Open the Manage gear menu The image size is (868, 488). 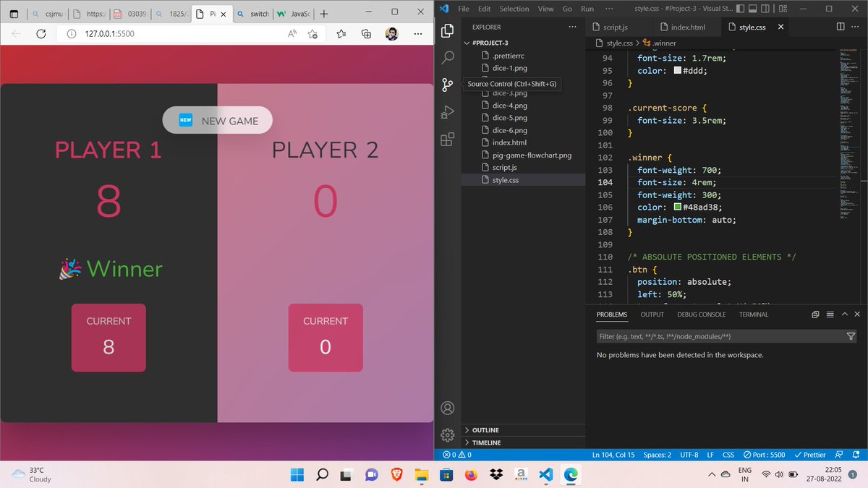(448, 435)
